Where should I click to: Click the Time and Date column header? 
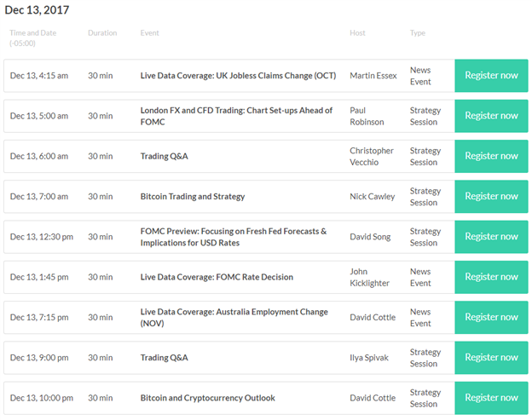(x=33, y=38)
